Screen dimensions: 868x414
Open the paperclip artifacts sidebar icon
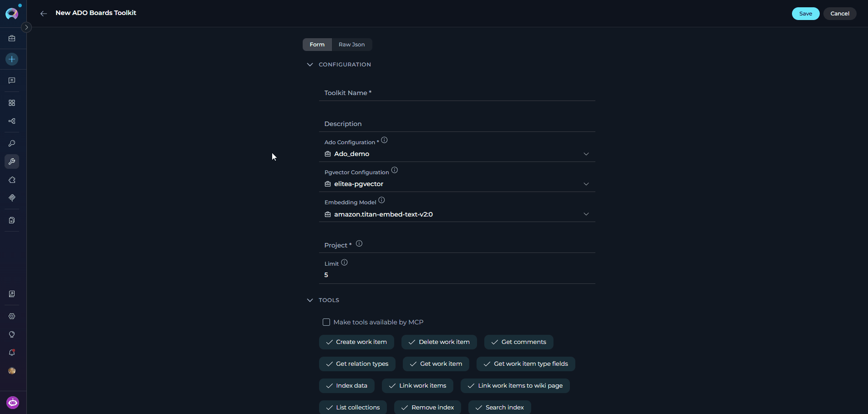pyautogui.click(x=12, y=198)
